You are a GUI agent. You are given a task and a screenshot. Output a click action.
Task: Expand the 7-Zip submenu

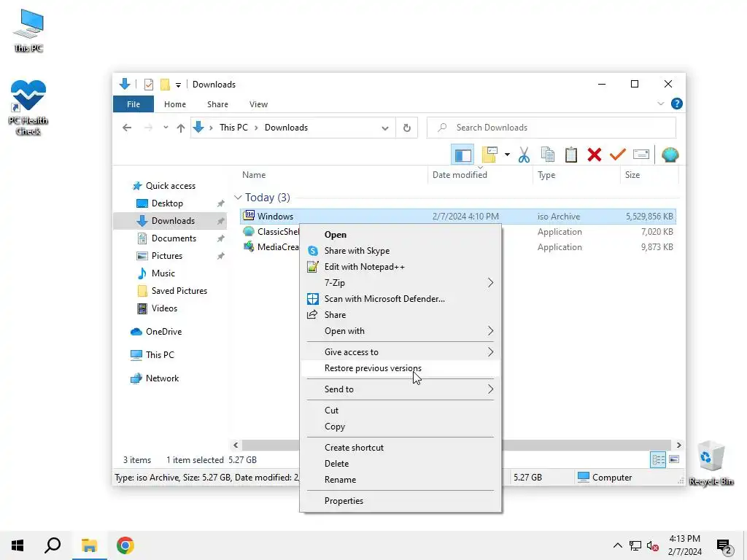click(400, 283)
